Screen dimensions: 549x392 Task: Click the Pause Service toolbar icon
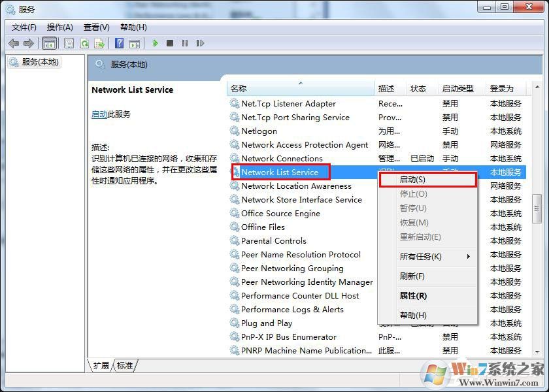tap(185, 43)
